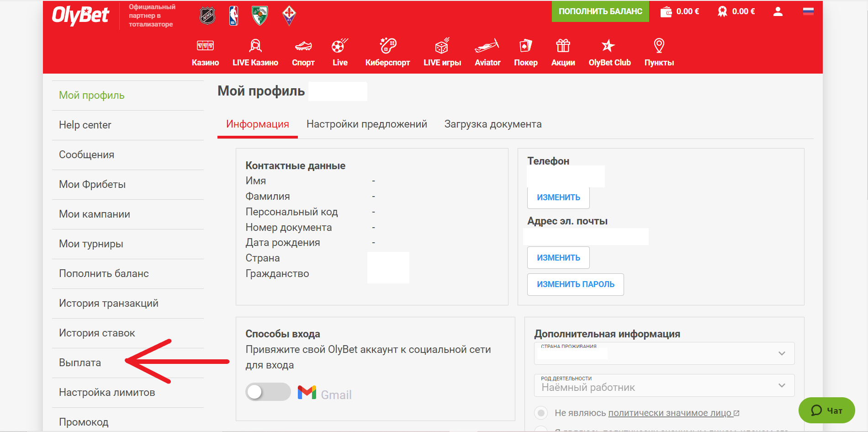Open Пополнить баланс in sidebar

(x=128, y=274)
